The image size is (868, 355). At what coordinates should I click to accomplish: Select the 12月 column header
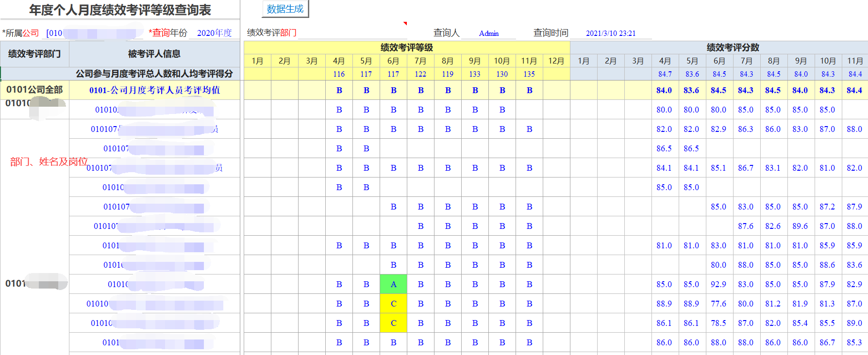coord(556,61)
